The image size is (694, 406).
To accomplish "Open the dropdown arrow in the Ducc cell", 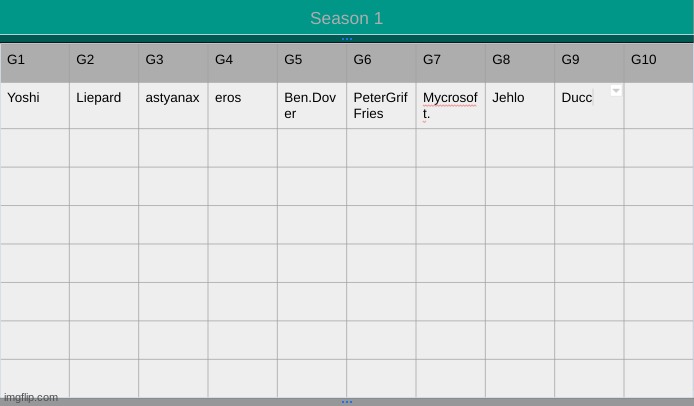I will point(616,90).
